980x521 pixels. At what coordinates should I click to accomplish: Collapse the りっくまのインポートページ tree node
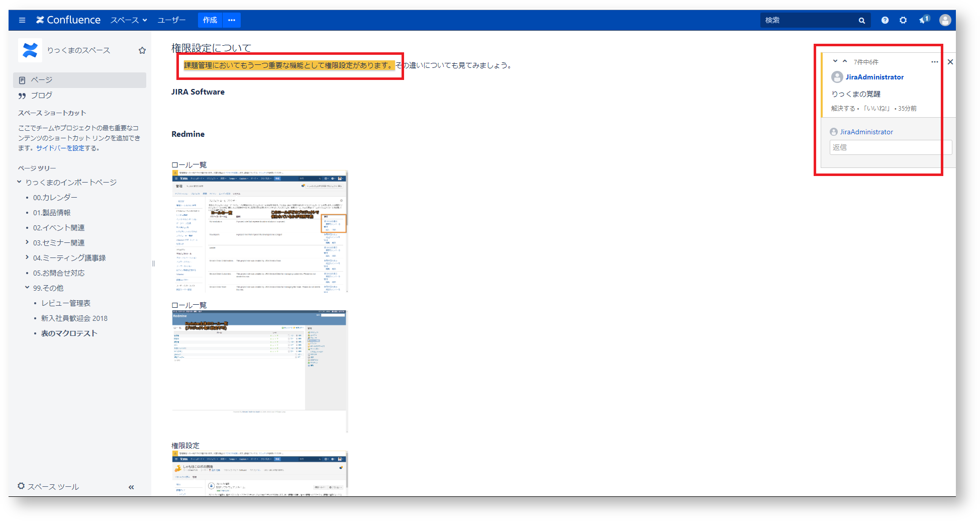(19, 182)
